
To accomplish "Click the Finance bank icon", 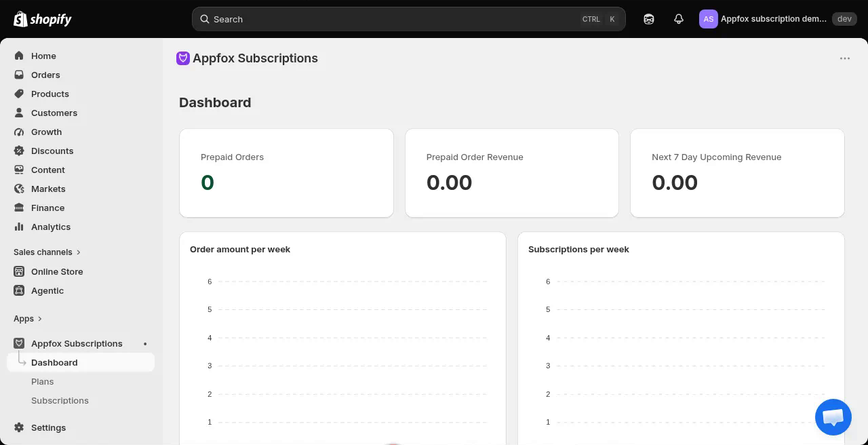I will 19,208.
